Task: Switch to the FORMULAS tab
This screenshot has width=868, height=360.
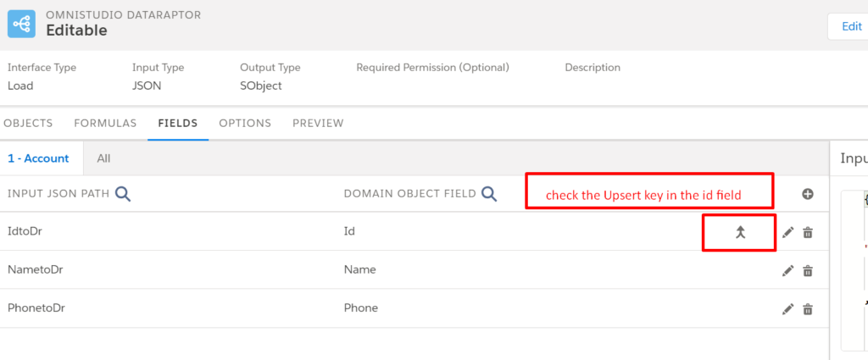Action: tap(105, 124)
